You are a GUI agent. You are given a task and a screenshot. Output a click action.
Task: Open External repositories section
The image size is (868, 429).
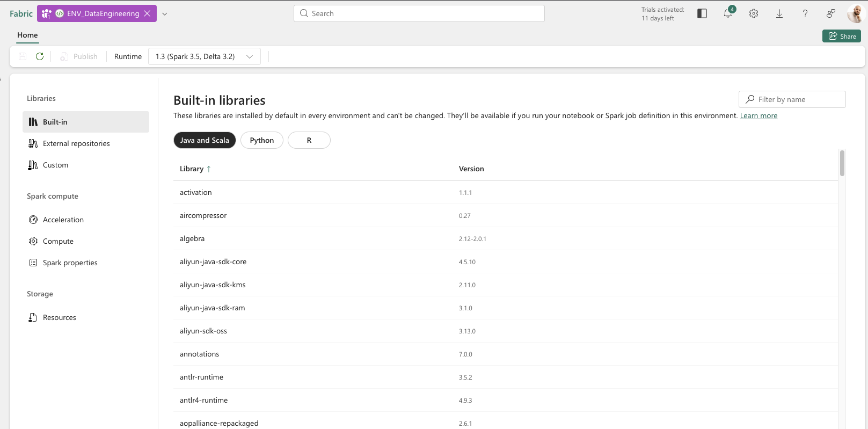tap(76, 143)
